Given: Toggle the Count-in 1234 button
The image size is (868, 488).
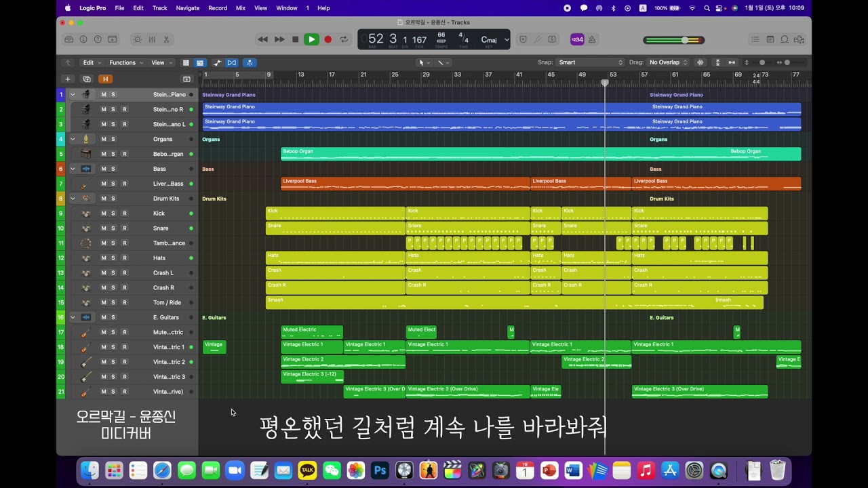Looking at the screenshot, I should [x=577, y=39].
